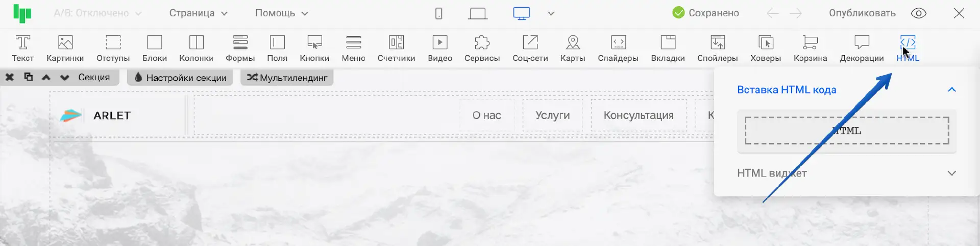The image size is (980, 246).
Task: Switch to mobile phone view
Action: [438, 13]
